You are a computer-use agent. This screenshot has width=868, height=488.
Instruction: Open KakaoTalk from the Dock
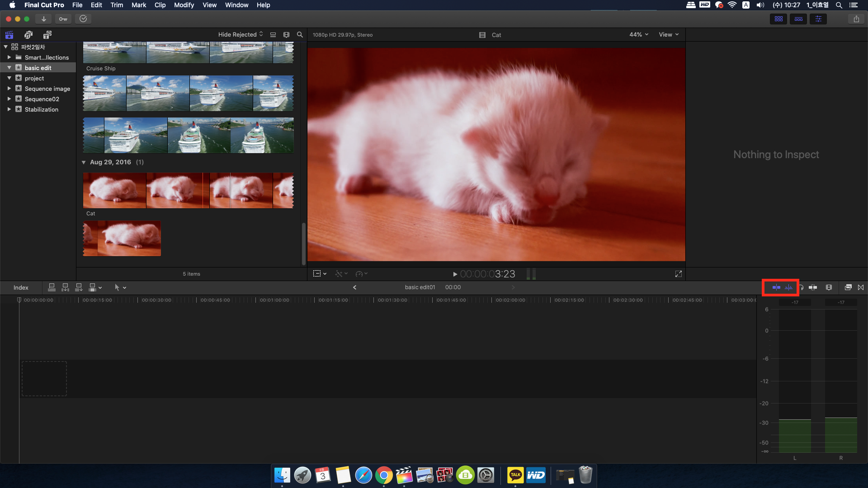515,475
